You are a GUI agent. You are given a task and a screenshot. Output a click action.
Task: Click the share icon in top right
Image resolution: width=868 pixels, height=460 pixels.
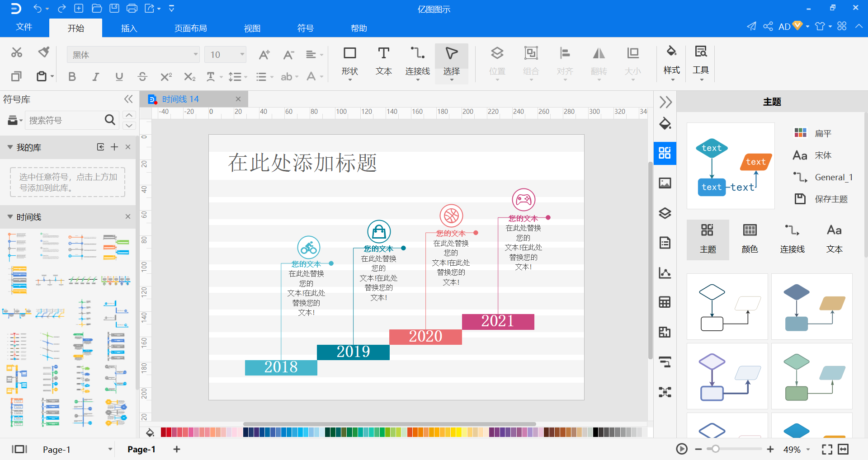(768, 26)
